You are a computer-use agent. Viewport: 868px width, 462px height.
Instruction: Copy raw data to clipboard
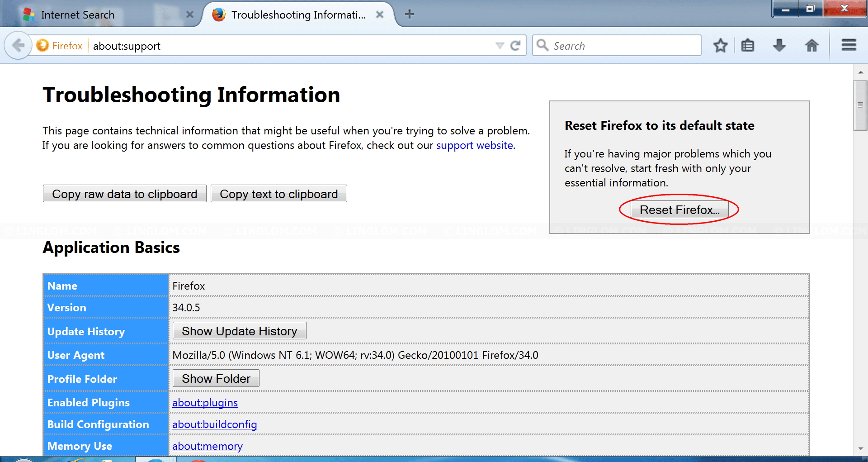125,194
